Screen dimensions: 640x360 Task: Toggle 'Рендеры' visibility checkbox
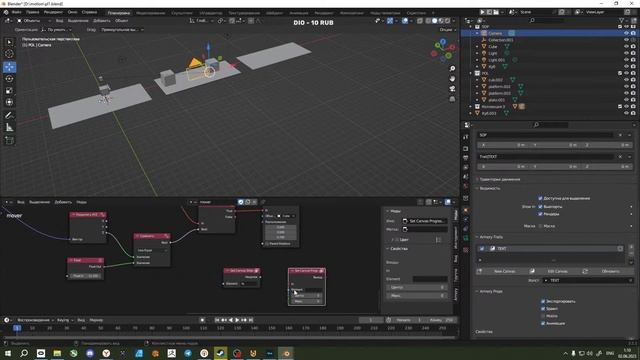click(540, 214)
